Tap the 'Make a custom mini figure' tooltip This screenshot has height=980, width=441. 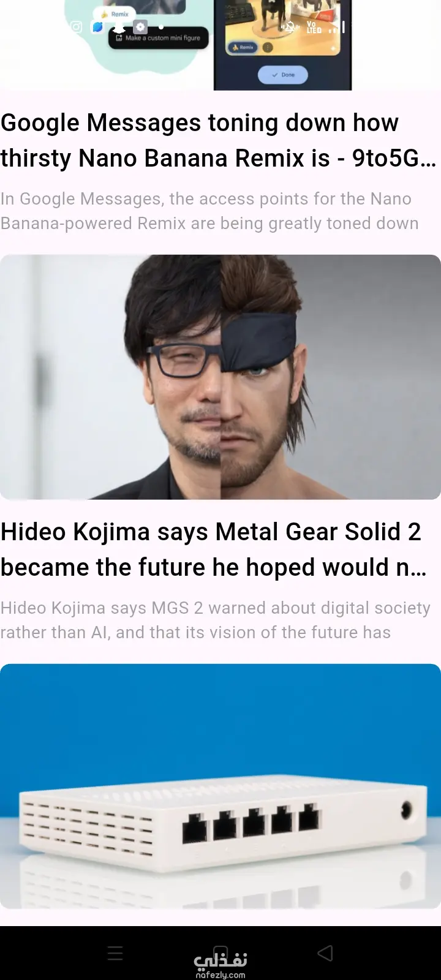(159, 38)
